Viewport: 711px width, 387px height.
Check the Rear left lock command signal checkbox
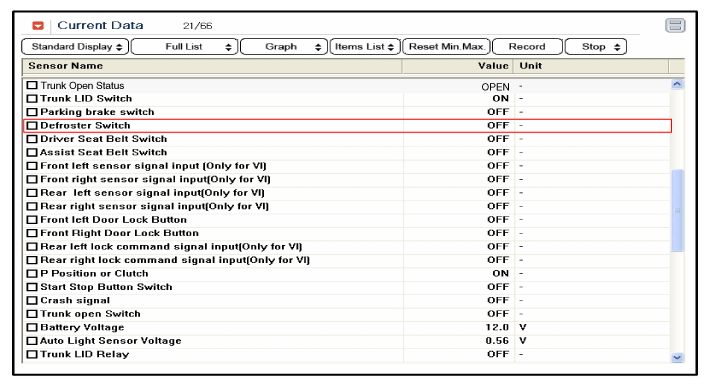(x=32, y=247)
